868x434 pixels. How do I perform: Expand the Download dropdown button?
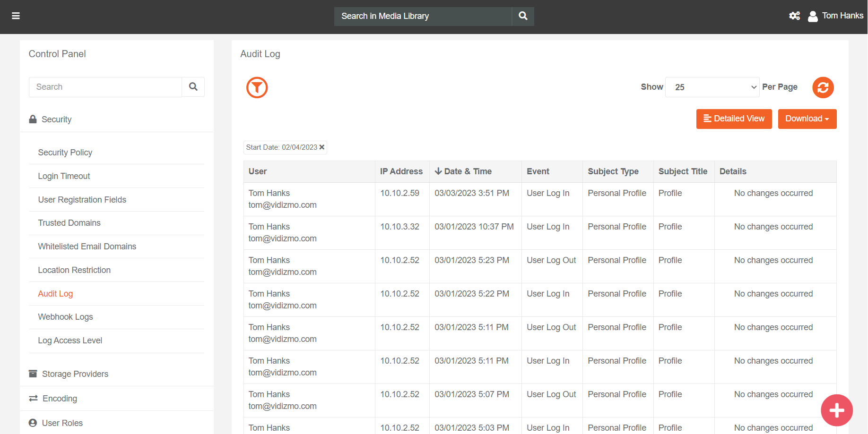pyautogui.click(x=807, y=119)
